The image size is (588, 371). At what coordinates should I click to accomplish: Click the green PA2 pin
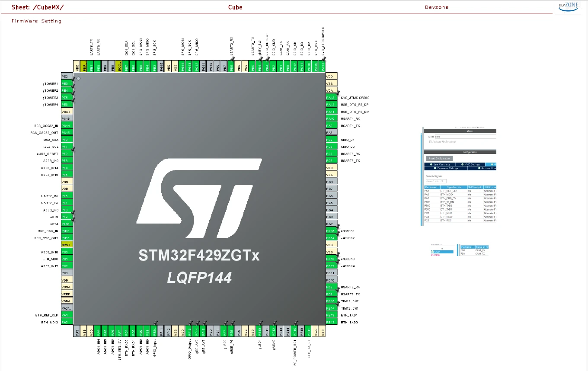point(67,322)
